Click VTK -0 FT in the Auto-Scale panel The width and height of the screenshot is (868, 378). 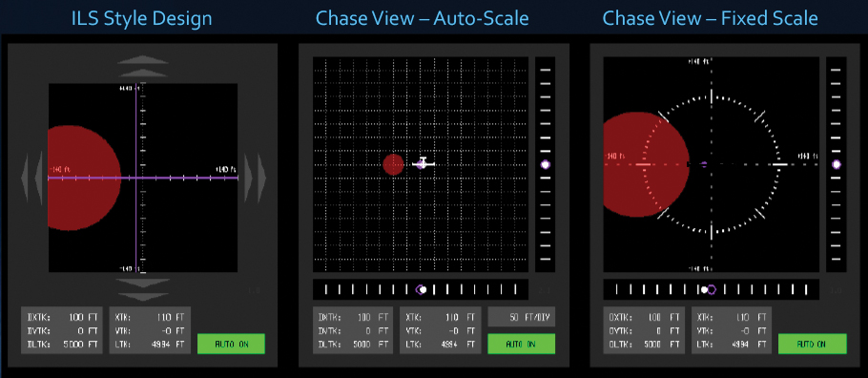pyautogui.click(x=441, y=331)
